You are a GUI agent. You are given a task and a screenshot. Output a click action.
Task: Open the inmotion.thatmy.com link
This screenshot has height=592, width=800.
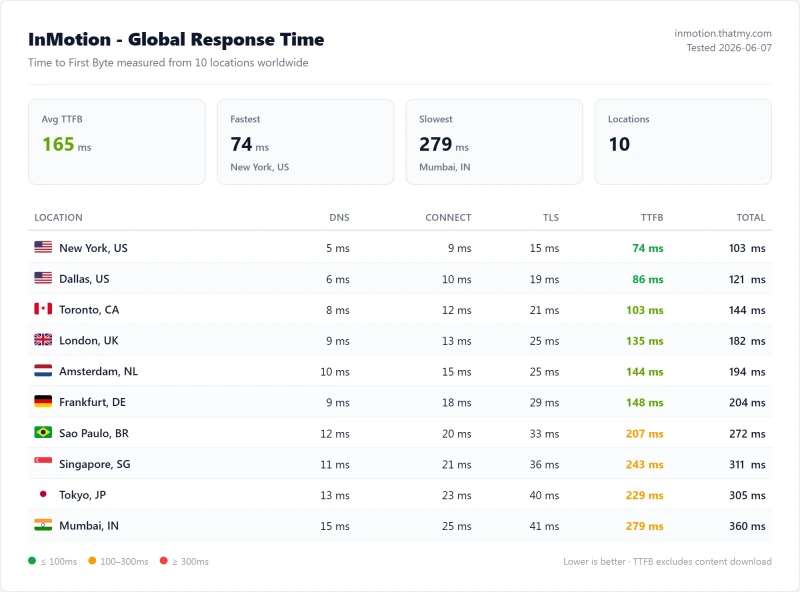(722, 33)
